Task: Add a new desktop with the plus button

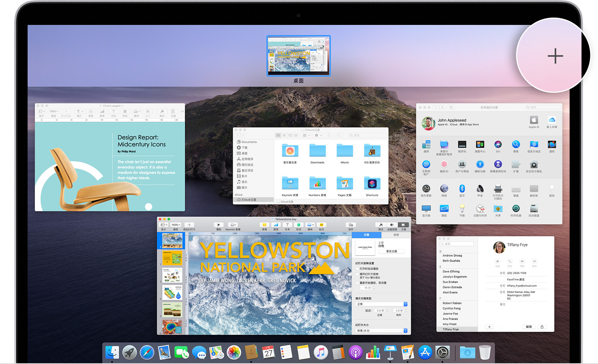Action: click(555, 56)
